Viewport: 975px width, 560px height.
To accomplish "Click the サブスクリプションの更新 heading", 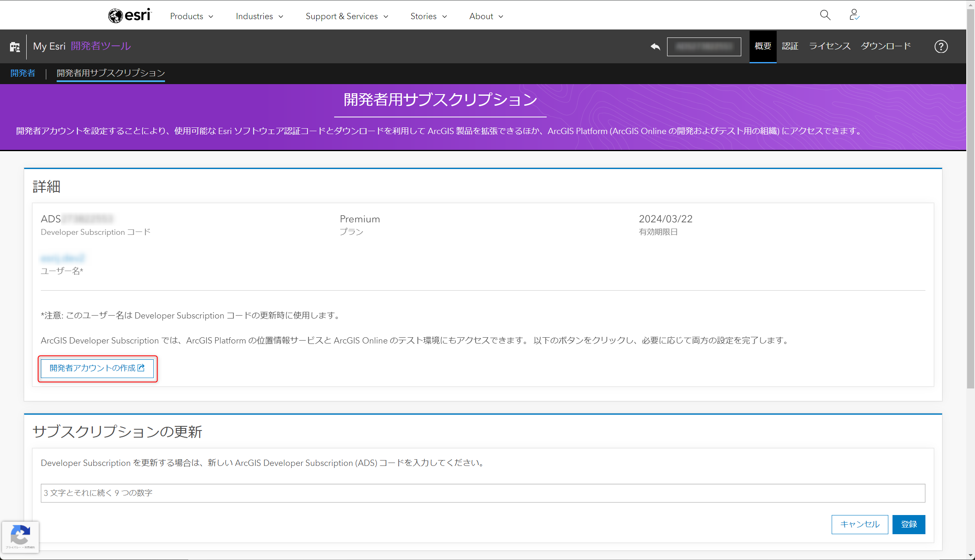I will [117, 432].
